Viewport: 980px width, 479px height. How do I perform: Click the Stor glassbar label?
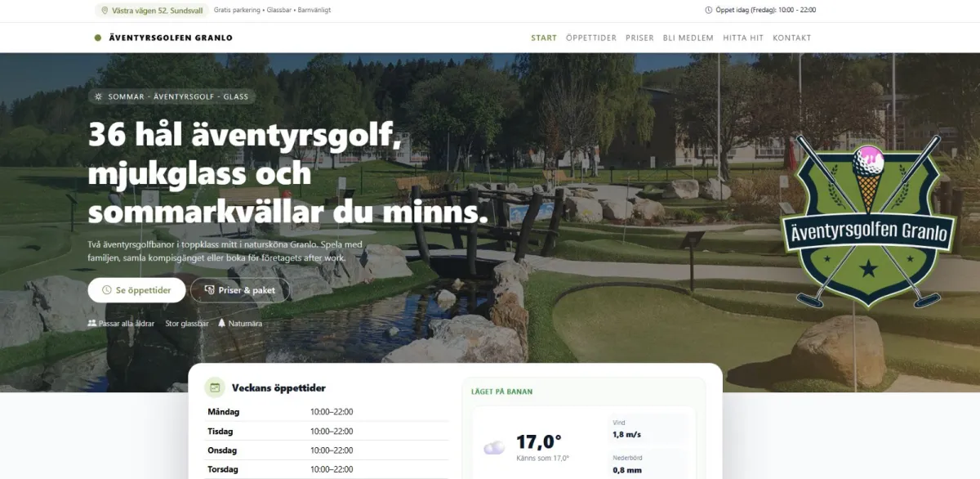click(x=187, y=324)
